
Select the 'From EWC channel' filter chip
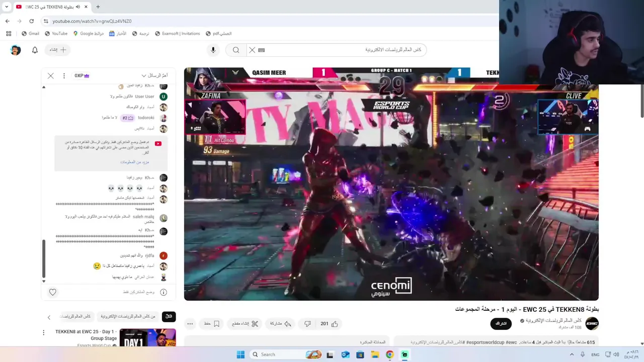[x=128, y=317]
